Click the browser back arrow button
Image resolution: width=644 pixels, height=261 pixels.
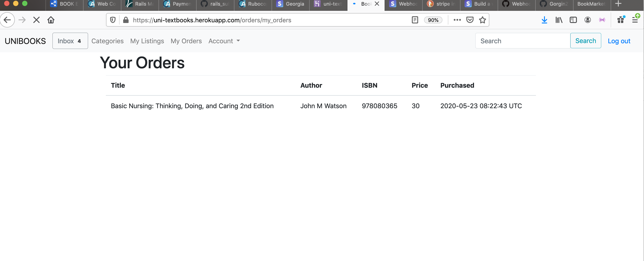(x=7, y=20)
